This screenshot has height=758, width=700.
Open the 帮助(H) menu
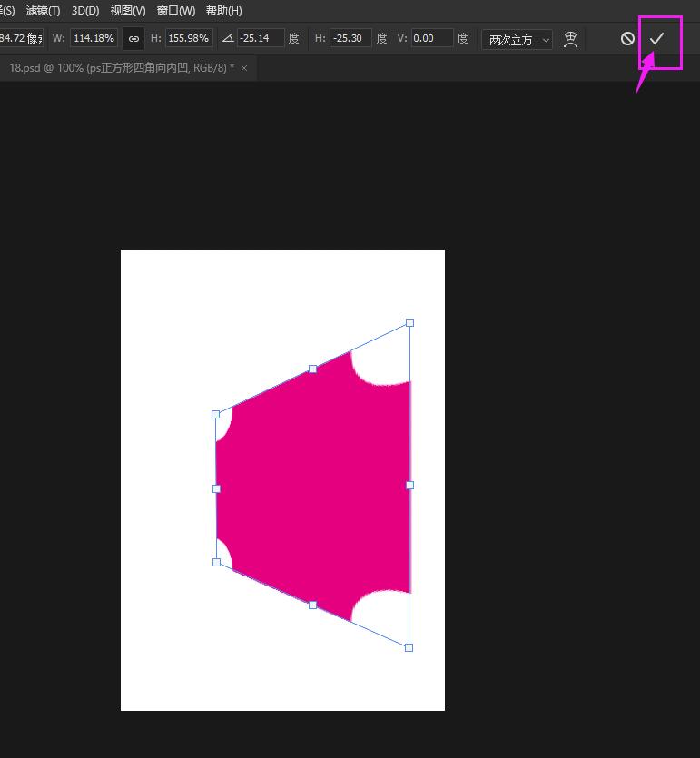click(x=224, y=11)
